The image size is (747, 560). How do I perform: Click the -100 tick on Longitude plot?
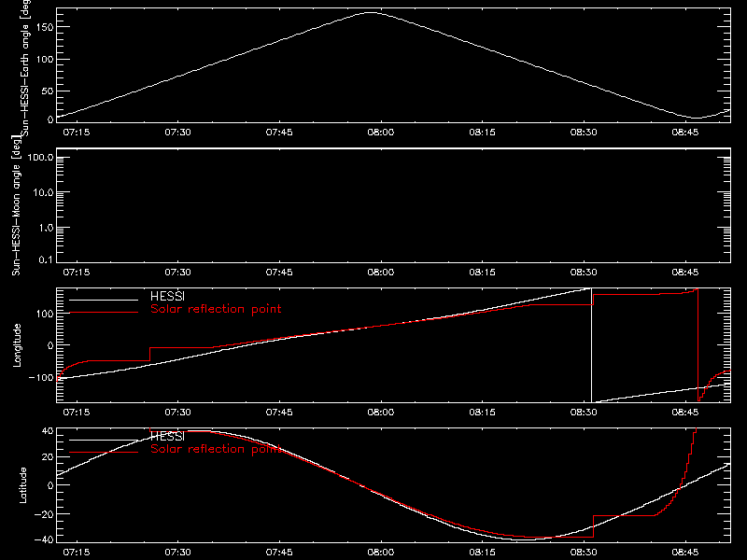(x=41, y=377)
